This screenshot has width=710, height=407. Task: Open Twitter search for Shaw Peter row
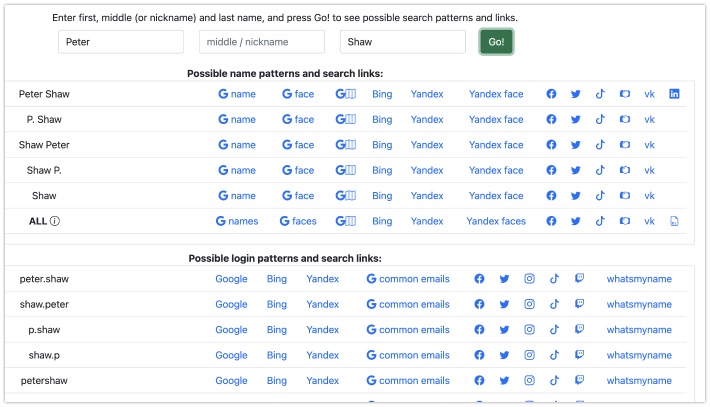[x=576, y=145]
